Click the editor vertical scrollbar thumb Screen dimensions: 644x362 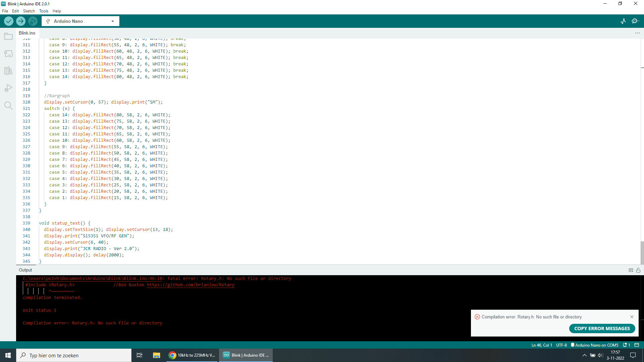pos(642,253)
